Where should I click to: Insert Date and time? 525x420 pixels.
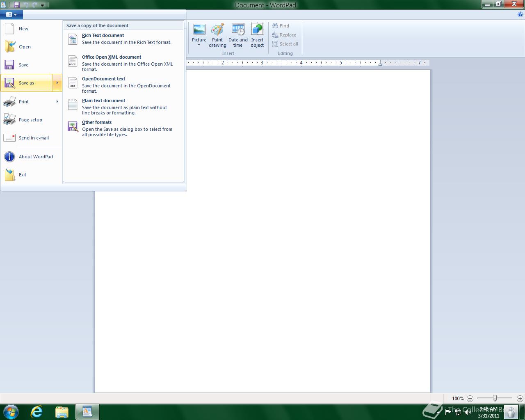[238, 35]
